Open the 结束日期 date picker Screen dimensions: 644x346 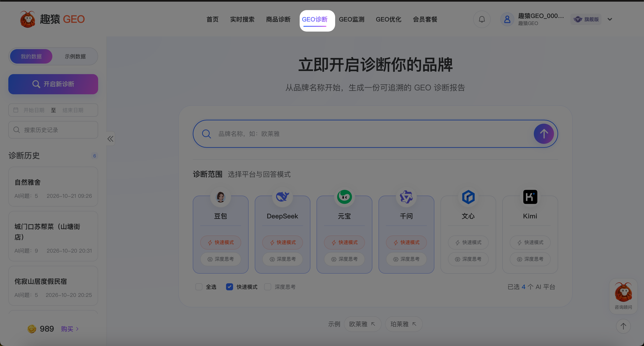tap(73, 110)
